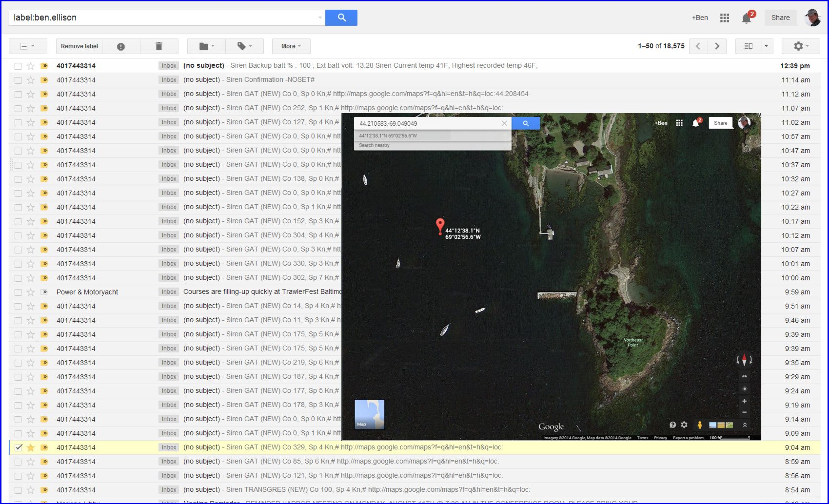This screenshot has height=504, width=829.
Task: Open the map's Privacy link
Action: [x=660, y=438]
